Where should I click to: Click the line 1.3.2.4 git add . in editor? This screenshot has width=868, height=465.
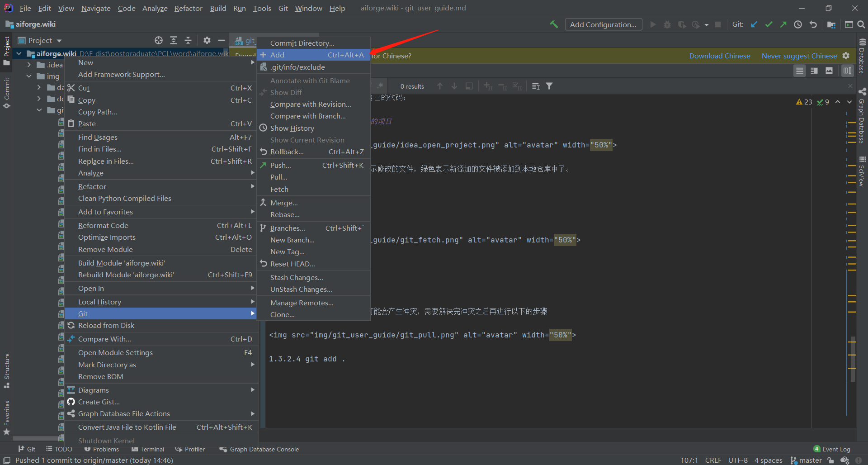[x=307, y=359]
